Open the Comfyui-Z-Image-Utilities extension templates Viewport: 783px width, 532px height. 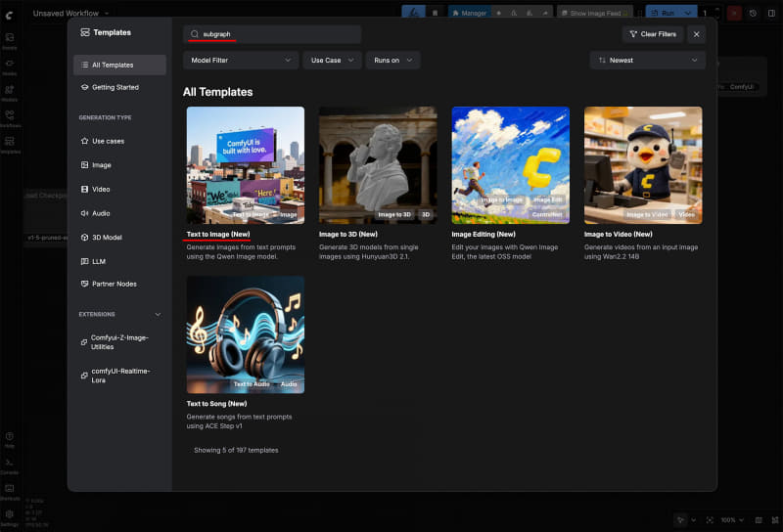click(119, 342)
